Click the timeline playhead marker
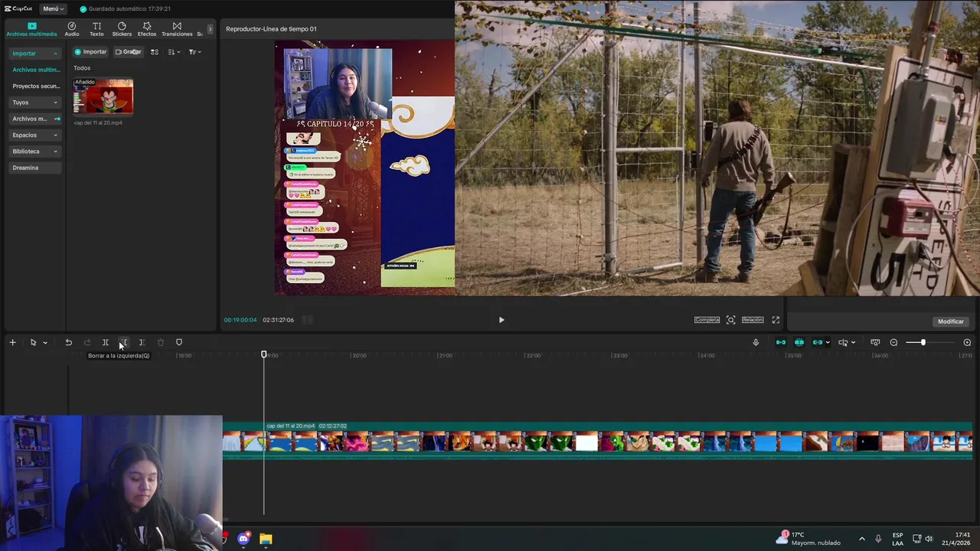The image size is (980, 551). 264,354
